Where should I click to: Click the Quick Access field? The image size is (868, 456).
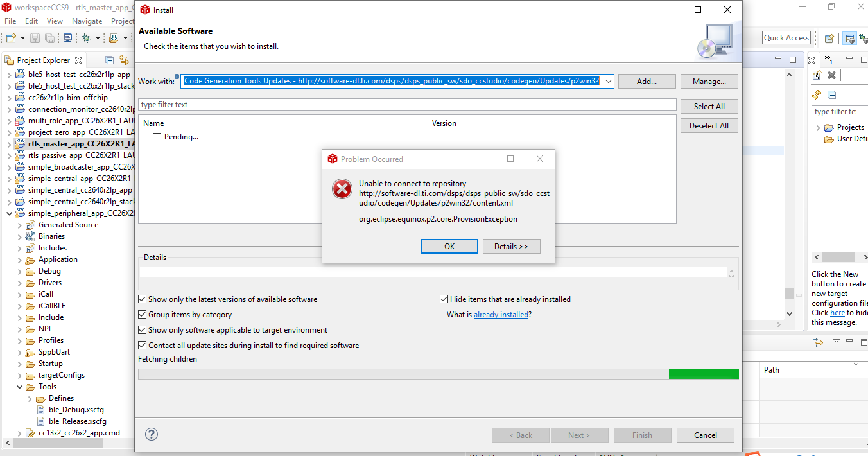coord(786,38)
